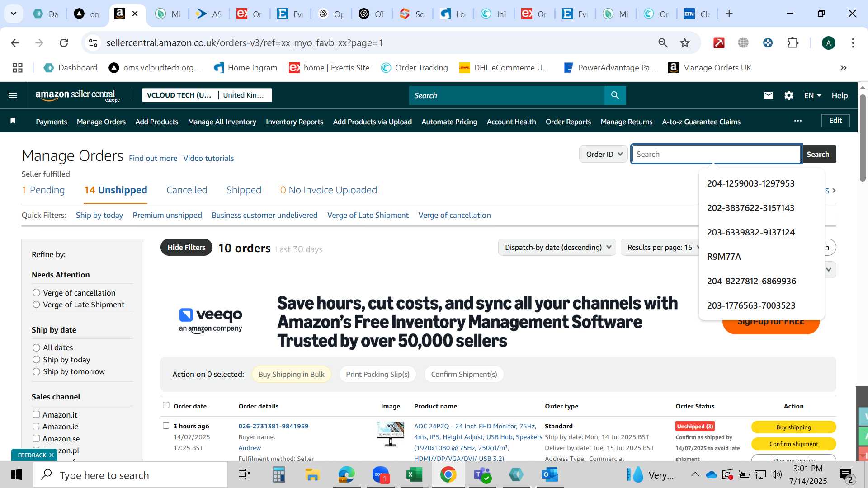Screen dimensions: 868x488
Task: Click the yellow Confirm shipment button
Action: click(x=793, y=444)
